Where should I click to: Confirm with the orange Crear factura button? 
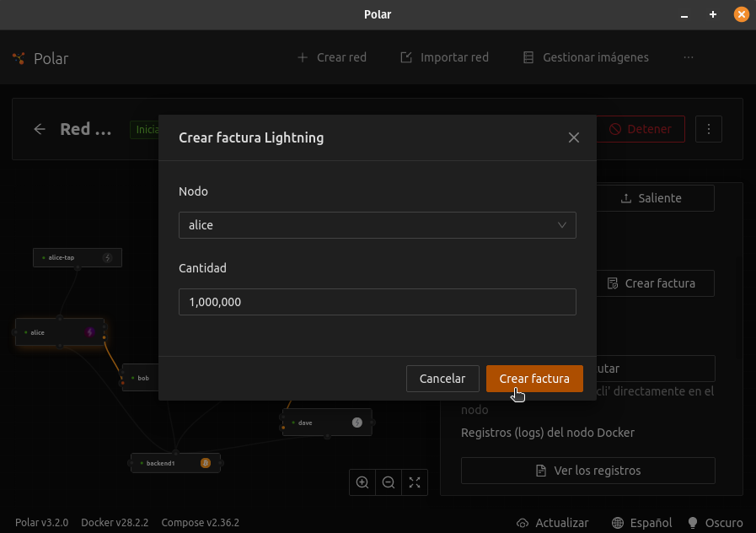(x=533, y=379)
